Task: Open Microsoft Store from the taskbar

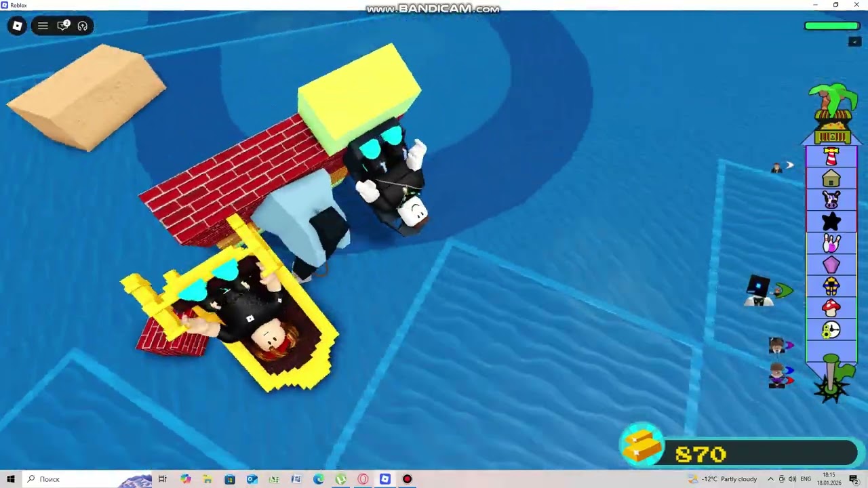Action: tap(230, 479)
